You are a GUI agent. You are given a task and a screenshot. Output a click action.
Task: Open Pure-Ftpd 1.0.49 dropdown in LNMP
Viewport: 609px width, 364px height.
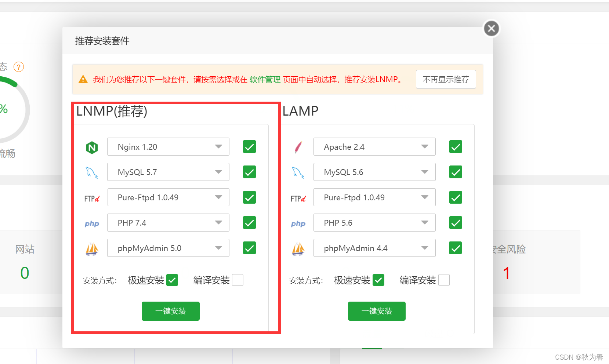click(x=168, y=197)
